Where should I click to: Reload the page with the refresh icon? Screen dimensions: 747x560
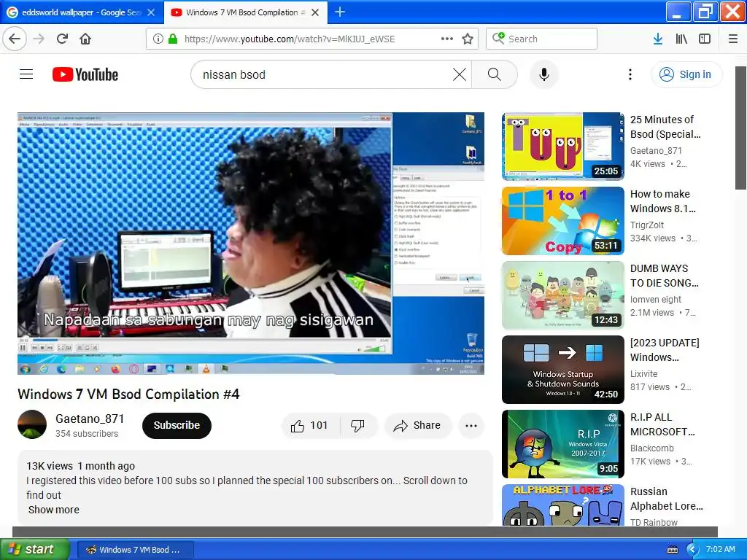[62, 39]
